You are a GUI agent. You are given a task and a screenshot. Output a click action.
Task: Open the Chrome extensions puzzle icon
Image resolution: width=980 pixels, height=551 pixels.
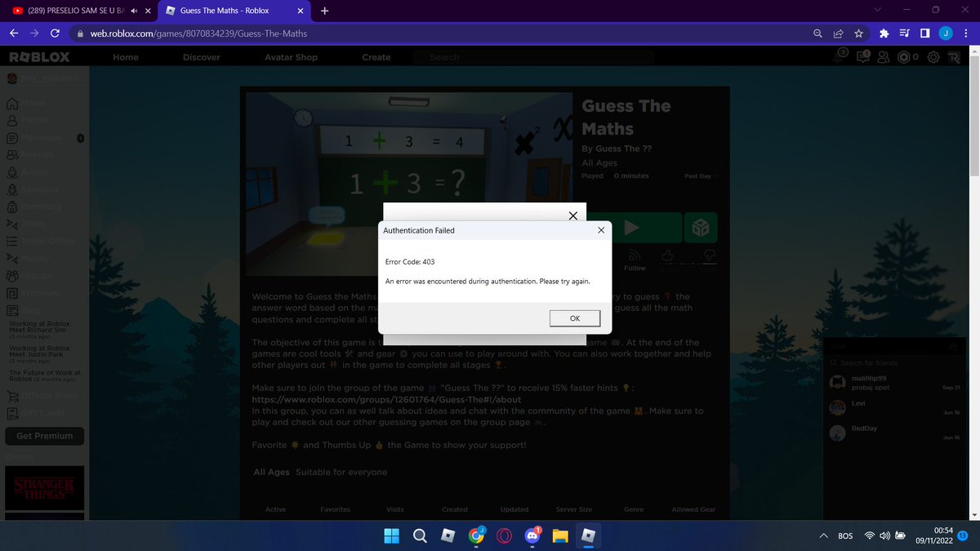point(884,33)
